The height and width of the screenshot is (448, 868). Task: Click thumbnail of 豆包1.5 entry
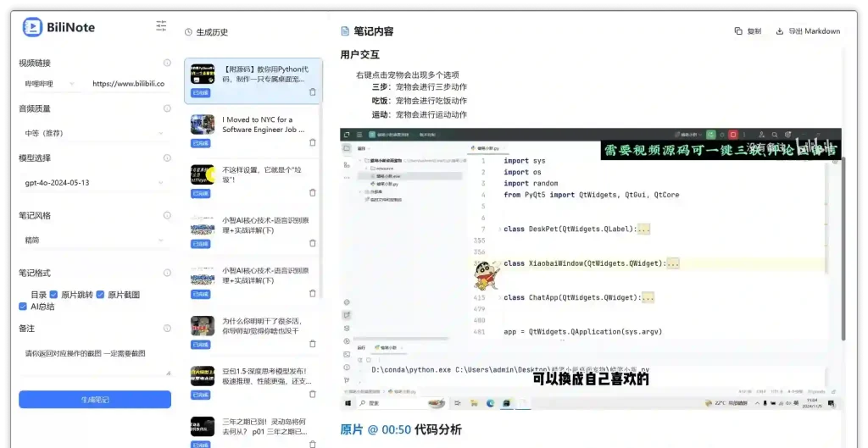tap(203, 376)
